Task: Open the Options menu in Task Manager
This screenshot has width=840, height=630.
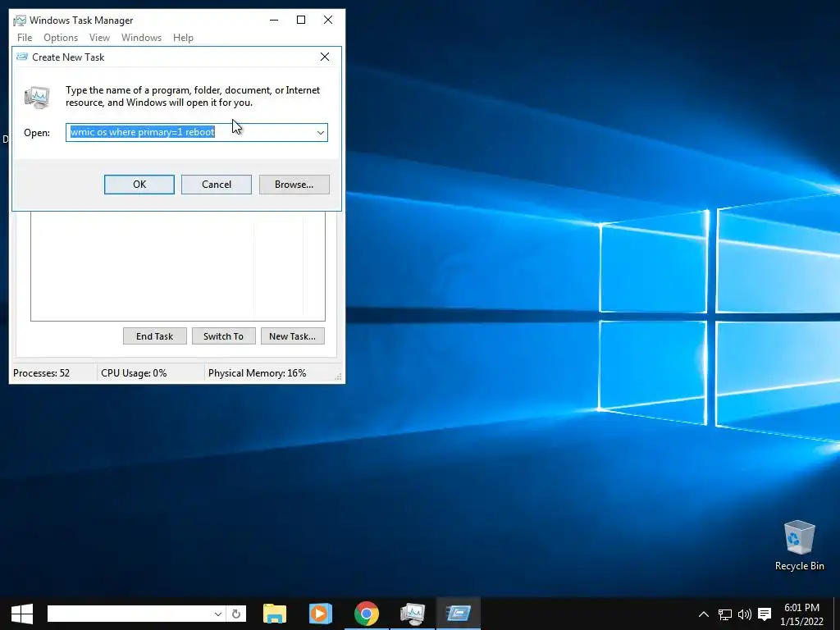Action: click(x=61, y=38)
